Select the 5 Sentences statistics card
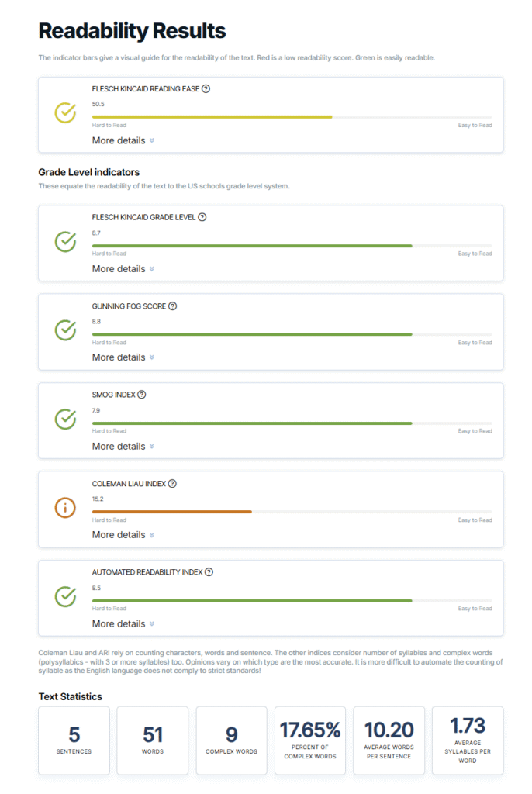Image resolution: width=532 pixels, height=794 pixels. 74,740
